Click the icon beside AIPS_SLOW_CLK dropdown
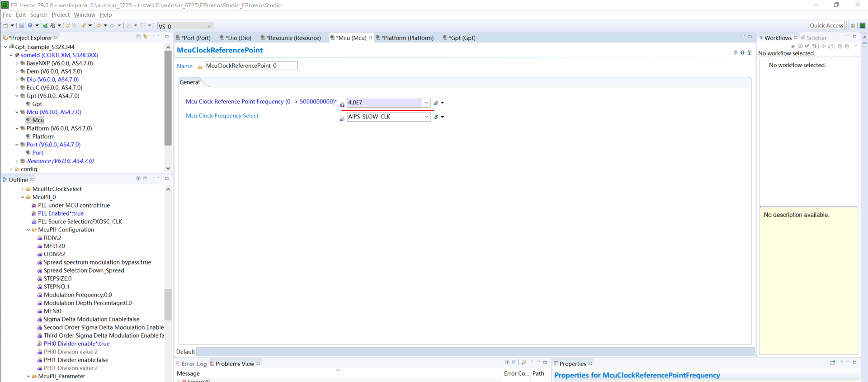 click(436, 117)
